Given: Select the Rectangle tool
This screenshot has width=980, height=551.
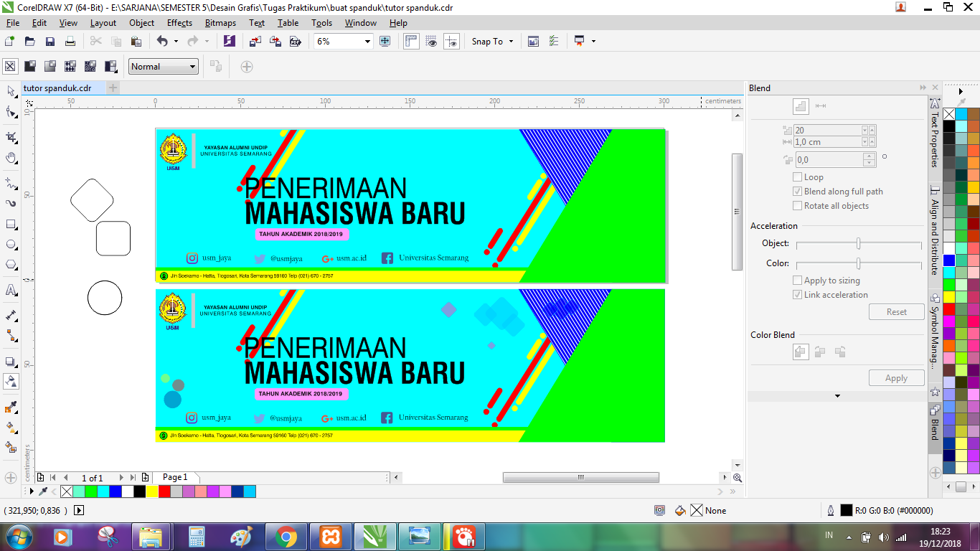Looking at the screenshot, I should point(10,225).
